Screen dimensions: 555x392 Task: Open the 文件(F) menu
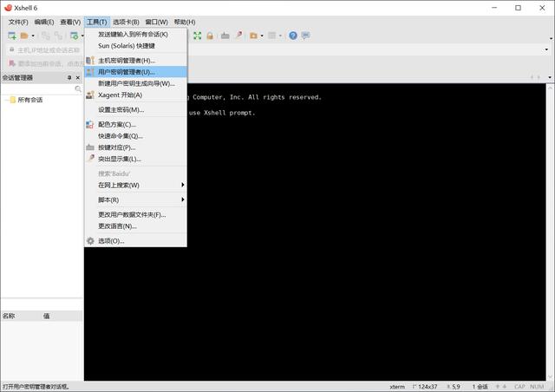(18, 22)
